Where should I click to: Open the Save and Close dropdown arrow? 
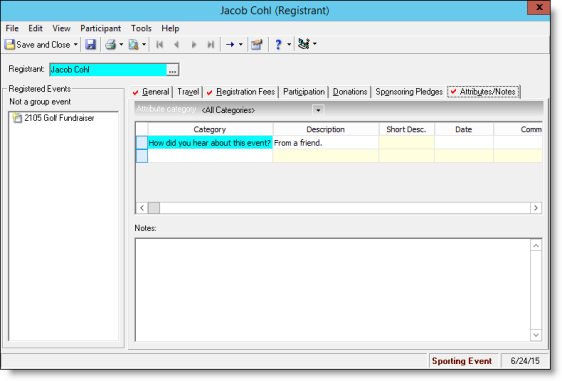(76, 44)
